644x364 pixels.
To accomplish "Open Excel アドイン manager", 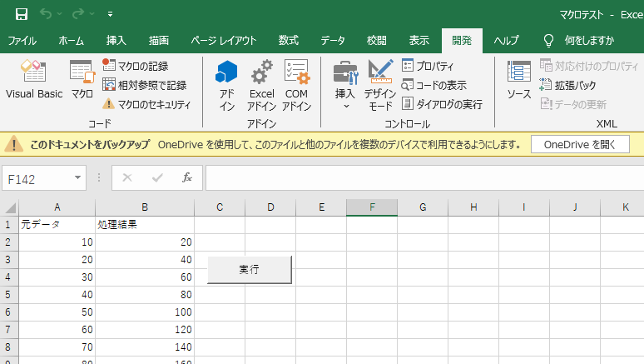I will 261,85.
